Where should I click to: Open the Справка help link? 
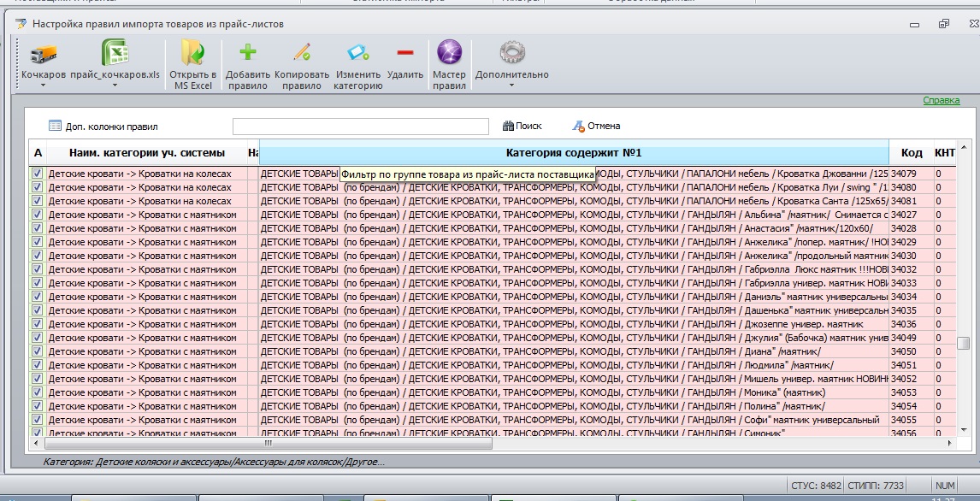(942, 101)
